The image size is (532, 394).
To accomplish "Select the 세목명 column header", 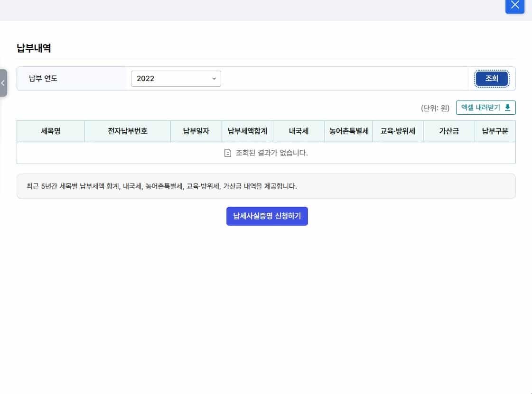I will pos(50,131).
